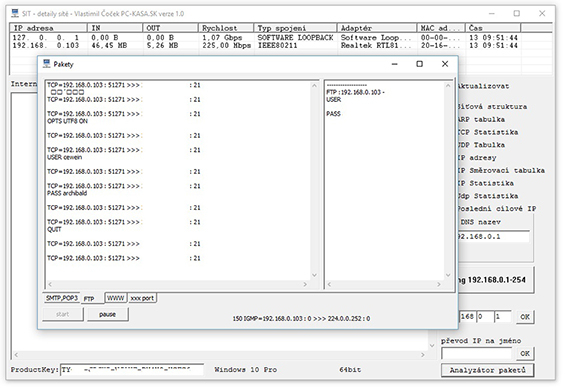Select the OPTS UTF8 ON packet line
This screenshot has height=389, width=565.
coord(67,121)
